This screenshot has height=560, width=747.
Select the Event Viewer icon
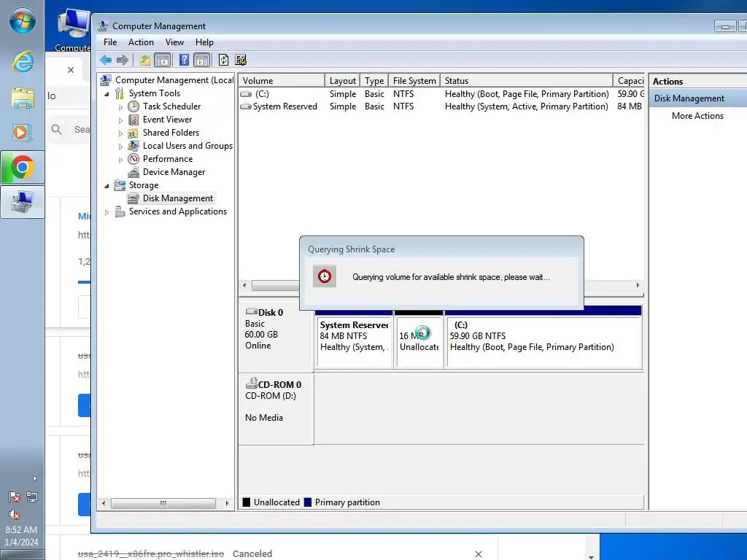(x=133, y=120)
